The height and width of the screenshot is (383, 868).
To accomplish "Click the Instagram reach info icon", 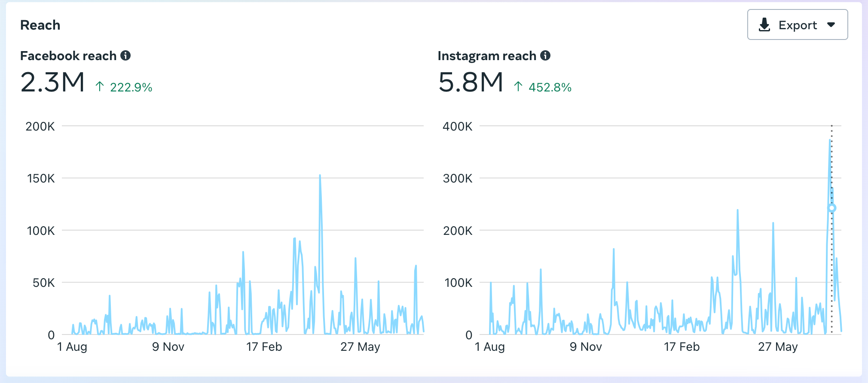I will click(545, 55).
